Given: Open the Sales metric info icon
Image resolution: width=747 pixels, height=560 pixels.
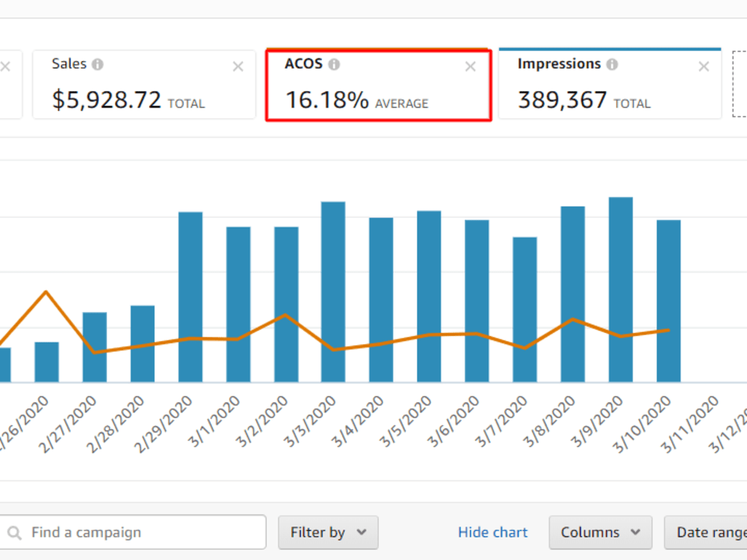Looking at the screenshot, I should click(98, 64).
